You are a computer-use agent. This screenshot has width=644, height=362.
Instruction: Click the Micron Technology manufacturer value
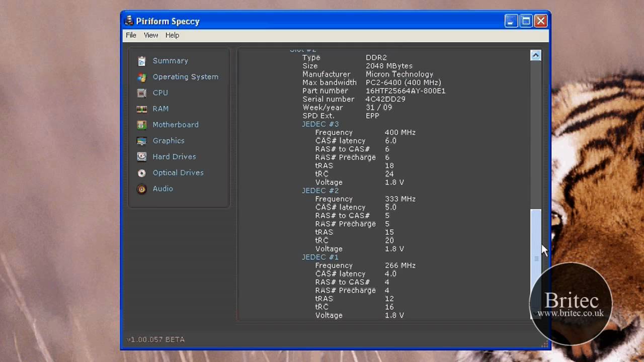[399, 74]
